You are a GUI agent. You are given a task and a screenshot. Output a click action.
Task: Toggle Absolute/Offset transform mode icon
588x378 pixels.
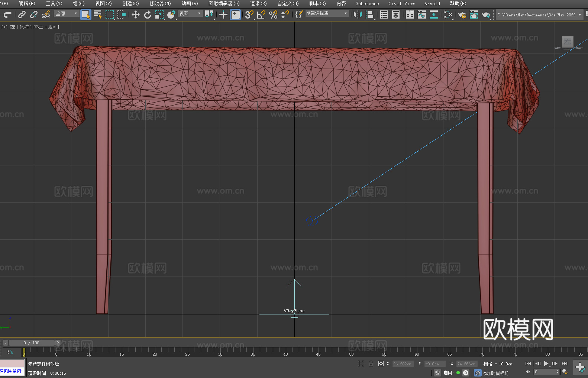(381, 364)
